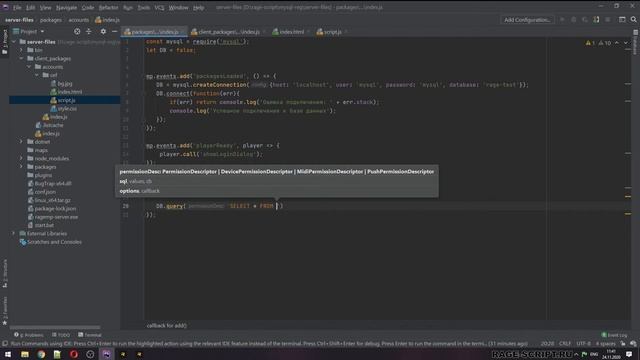Viewport: 640px width, 360px height.
Task: Open the Windows notification center
Action: pos(629,354)
